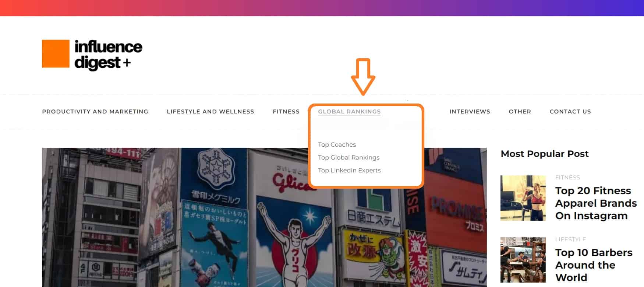This screenshot has width=644, height=287.
Task: Read Top 10 Barbers Around the World
Action: point(594,265)
